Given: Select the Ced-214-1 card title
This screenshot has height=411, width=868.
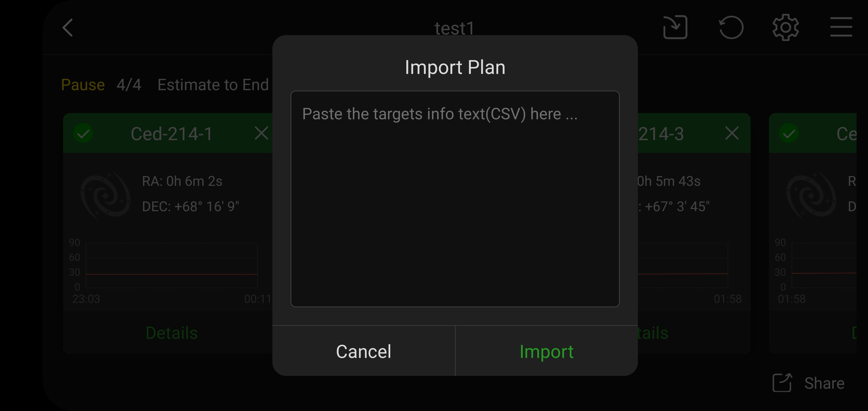Looking at the screenshot, I should [172, 134].
